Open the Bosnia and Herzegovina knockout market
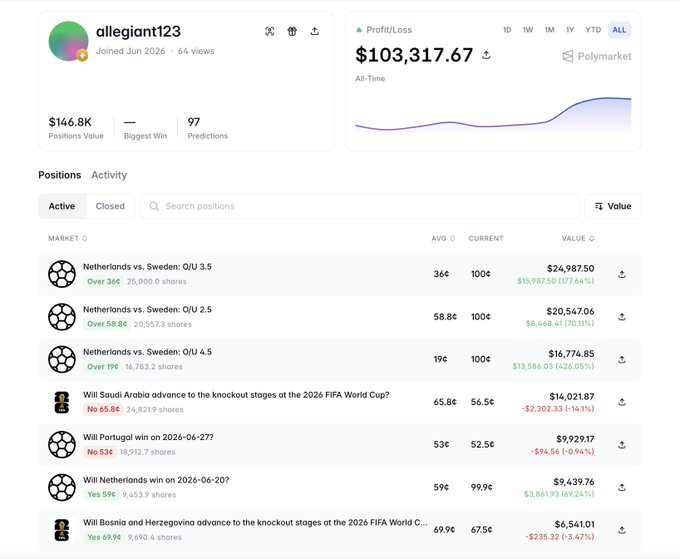The width and height of the screenshot is (680, 559). pos(255,523)
